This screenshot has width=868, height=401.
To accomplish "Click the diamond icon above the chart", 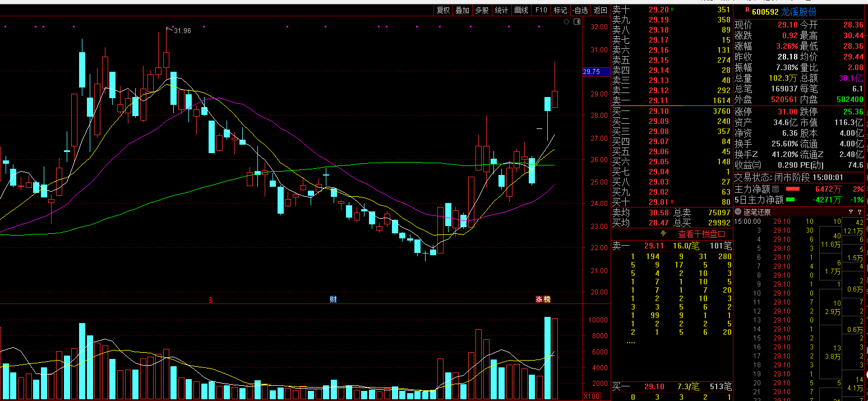I will point(566,22).
